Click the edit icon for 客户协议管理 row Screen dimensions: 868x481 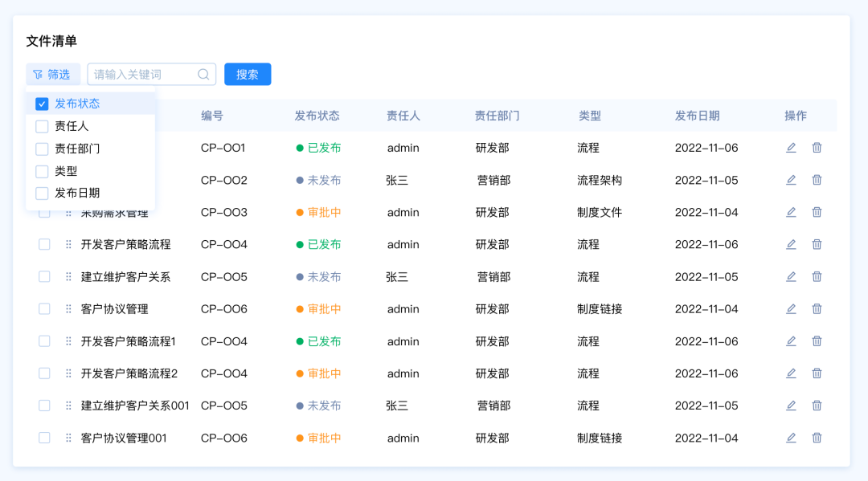tap(791, 309)
